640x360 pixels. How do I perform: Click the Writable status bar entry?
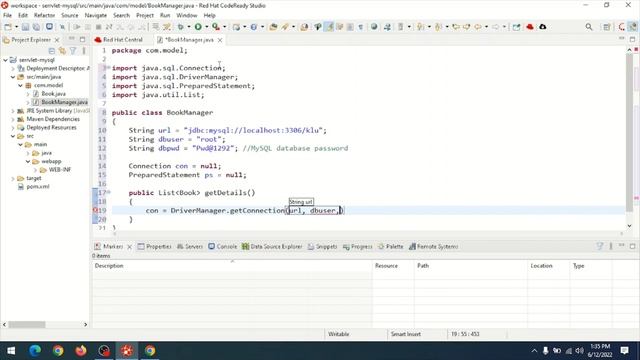pyautogui.click(x=338, y=334)
